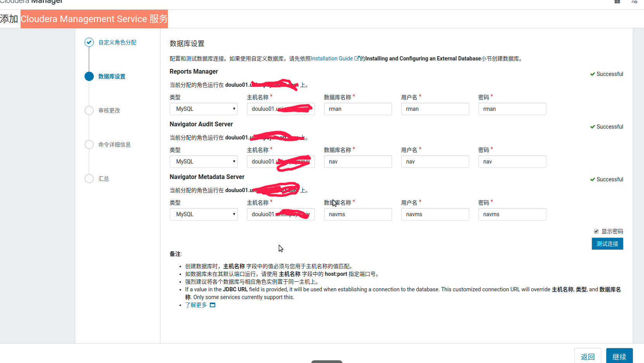Click the window icon next to 了解更多
The width and height of the screenshot is (644, 363).
(x=212, y=305)
